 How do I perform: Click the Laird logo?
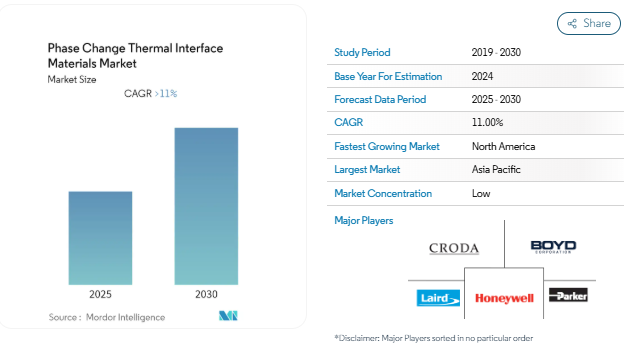[x=438, y=298]
